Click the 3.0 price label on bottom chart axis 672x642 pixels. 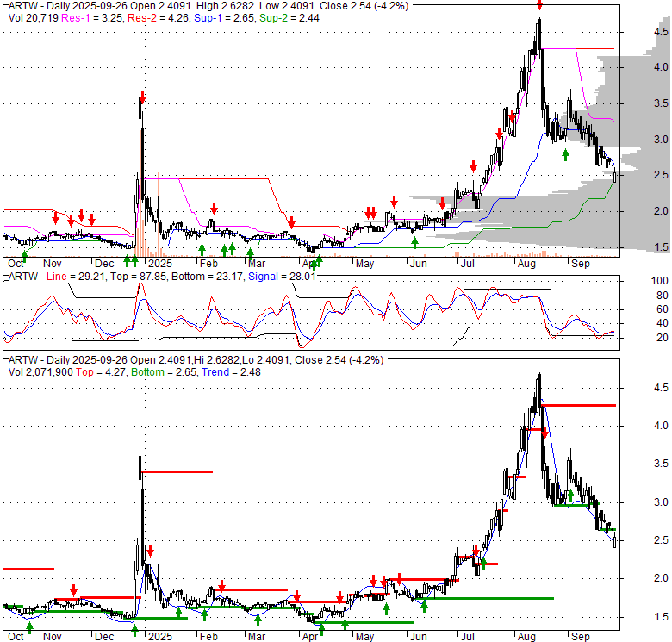tap(661, 502)
